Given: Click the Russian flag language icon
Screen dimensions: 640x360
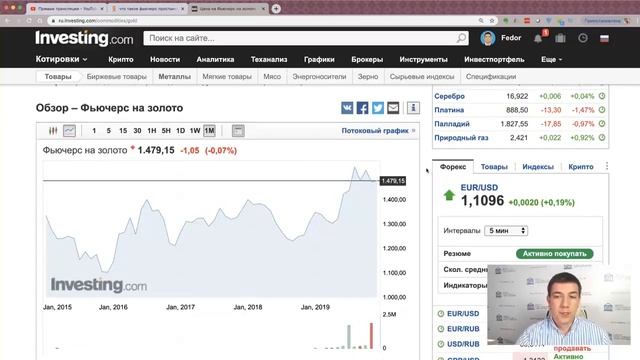Looking at the screenshot, I should point(604,38).
